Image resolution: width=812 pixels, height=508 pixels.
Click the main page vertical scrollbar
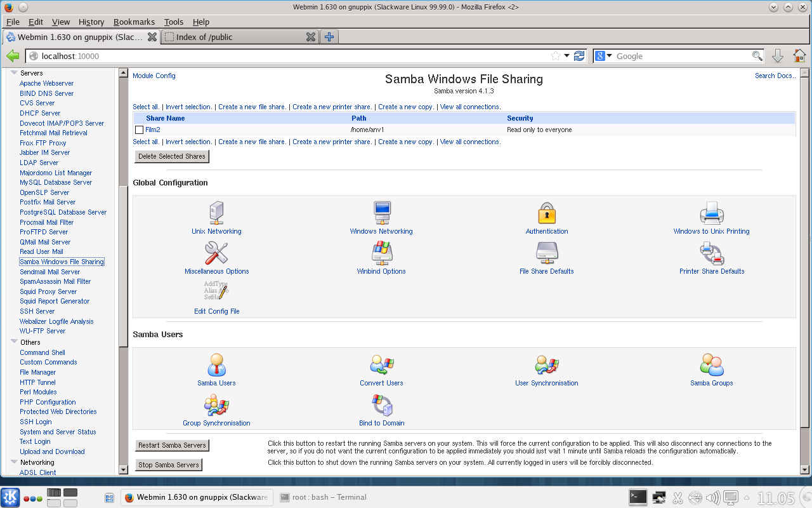pyautogui.click(x=805, y=252)
